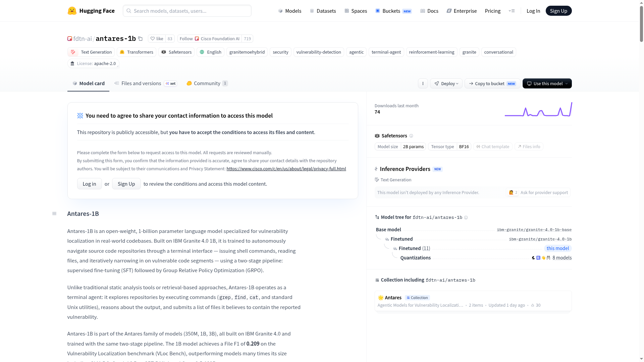The width and height of the screenshot is (644, 362).
Task: Expand the Finetuned (11) tree entry
Action: pos(414,248)
